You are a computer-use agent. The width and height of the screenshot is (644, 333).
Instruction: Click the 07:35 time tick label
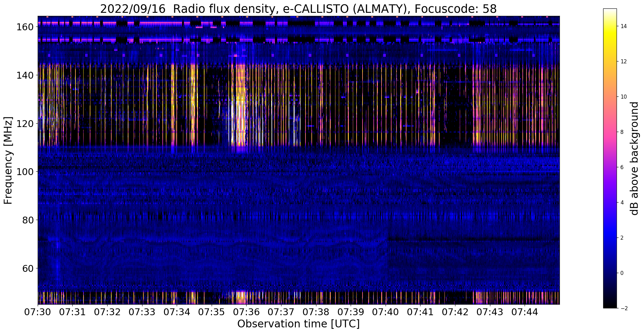212,312
